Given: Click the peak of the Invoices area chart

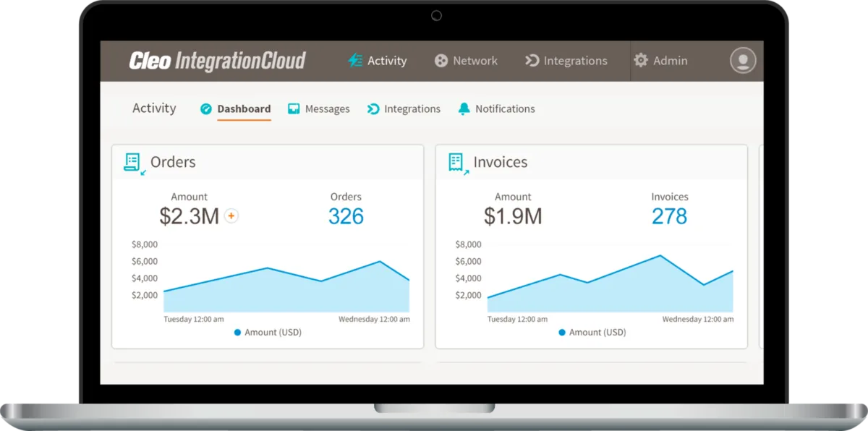Looking at the screenshot, I should 660,256.
